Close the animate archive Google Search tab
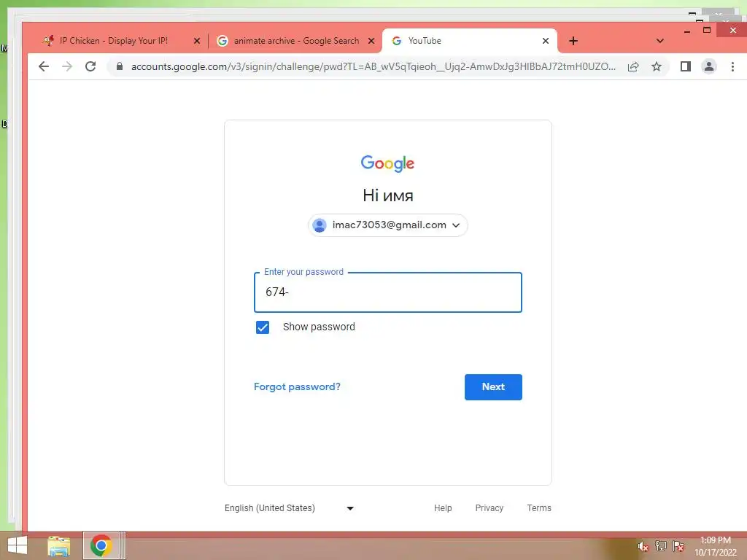 click(371, 41)
